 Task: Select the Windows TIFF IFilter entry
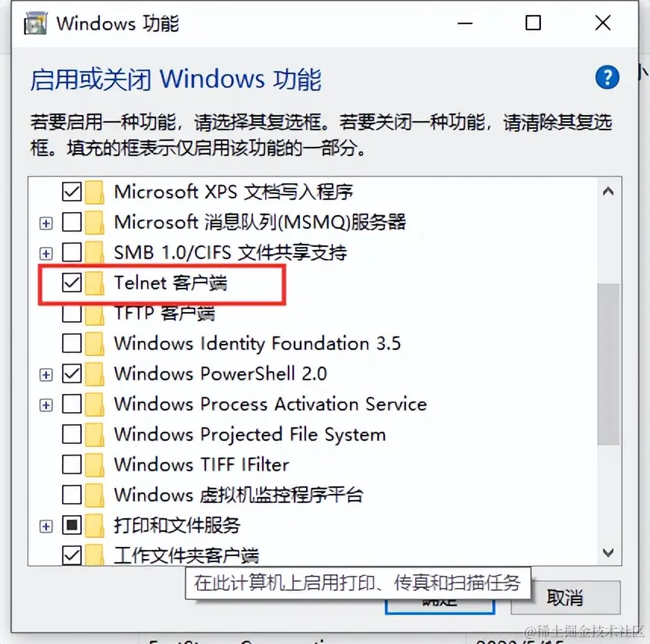(202, 464)
